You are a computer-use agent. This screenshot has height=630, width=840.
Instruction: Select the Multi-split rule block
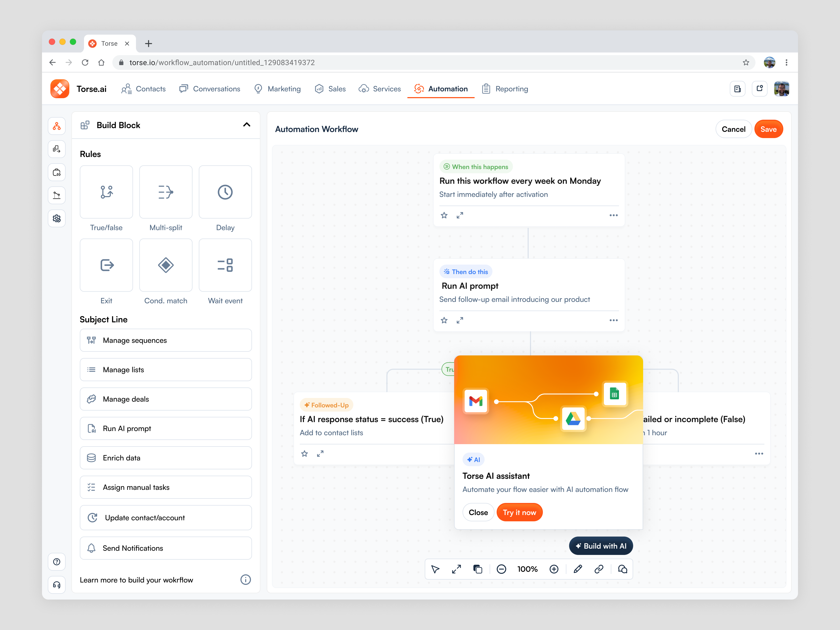166,192
